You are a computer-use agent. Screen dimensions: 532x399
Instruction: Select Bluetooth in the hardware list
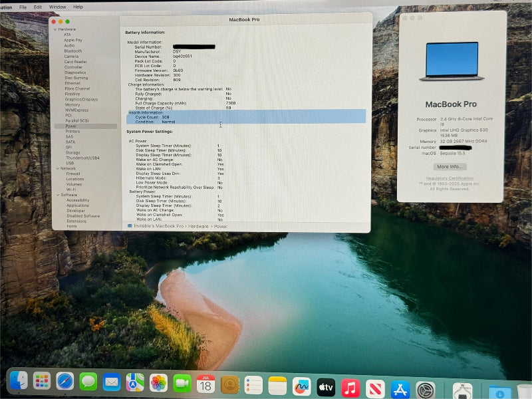(72, 51)
